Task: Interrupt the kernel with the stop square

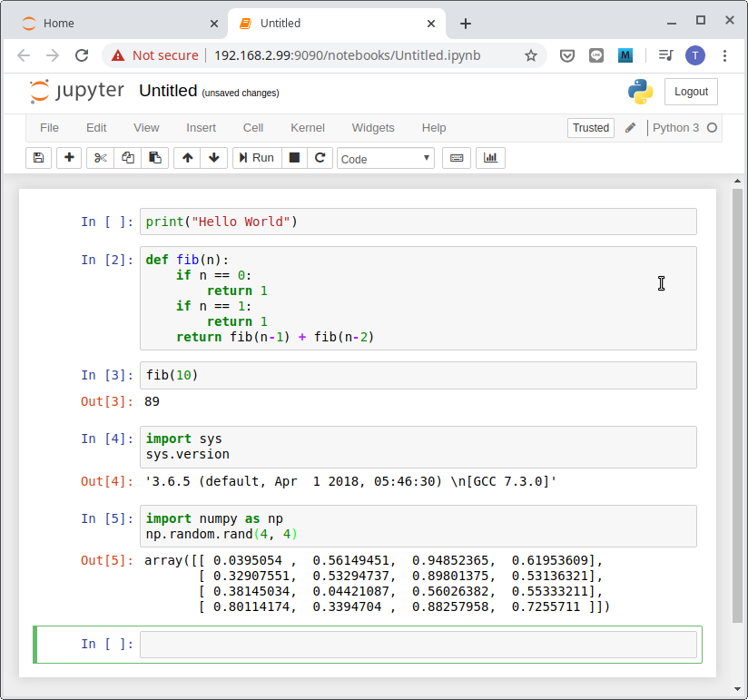Action: pos(294,158)
